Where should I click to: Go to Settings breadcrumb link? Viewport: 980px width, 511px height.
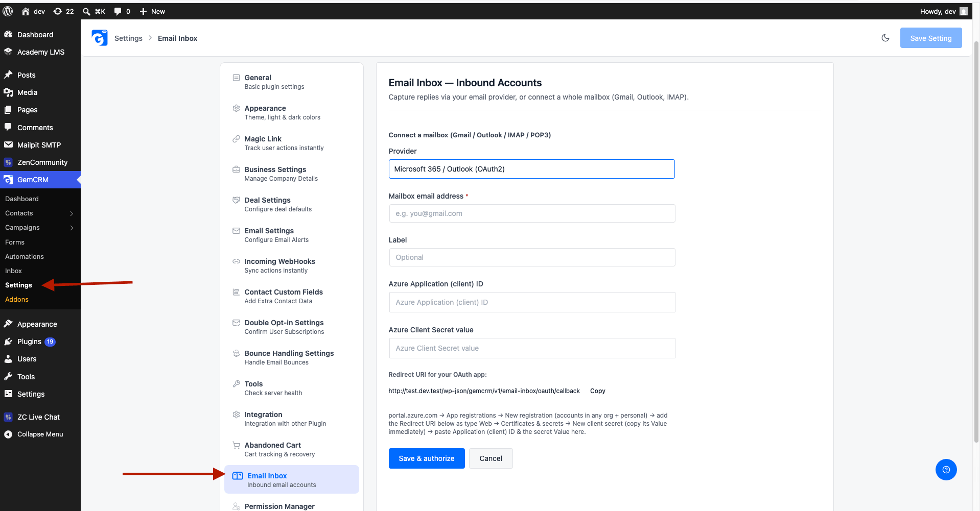(128, 38)
